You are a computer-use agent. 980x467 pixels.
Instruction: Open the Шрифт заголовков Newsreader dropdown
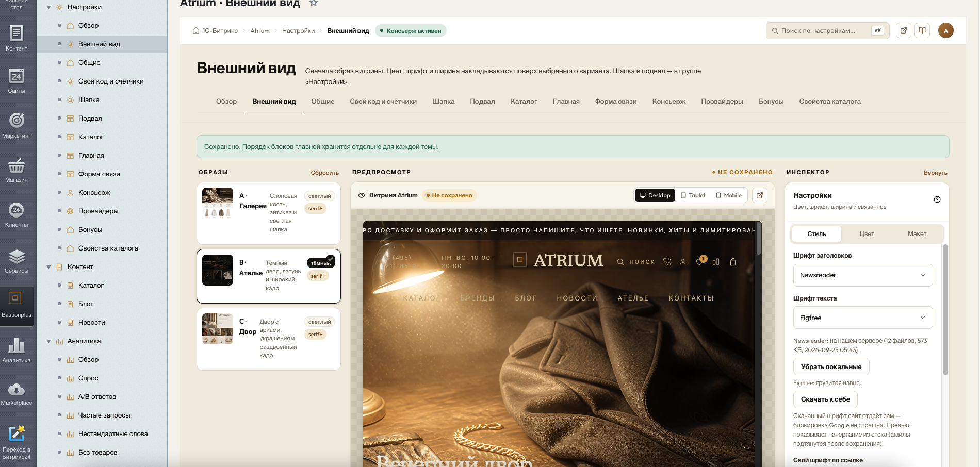tap(863, 275)
